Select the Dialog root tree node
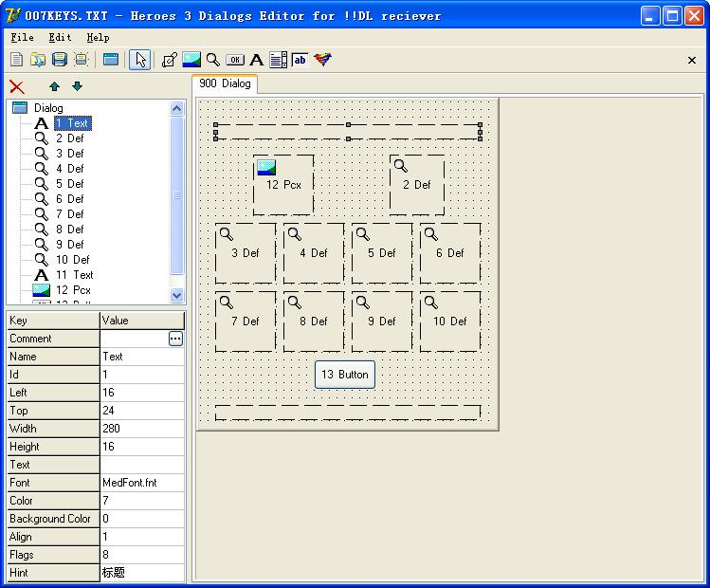The image size is (710, 588). click(x=48, y=108)
